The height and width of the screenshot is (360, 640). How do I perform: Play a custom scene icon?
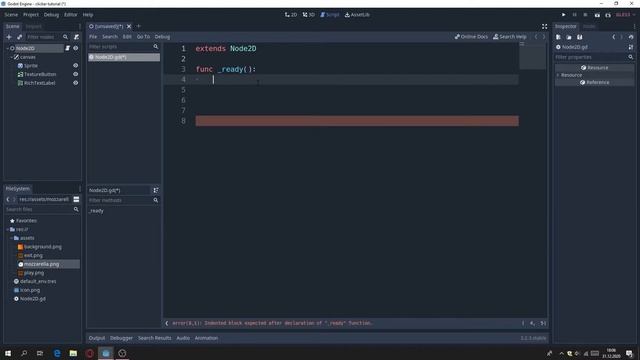click(608, 15)
